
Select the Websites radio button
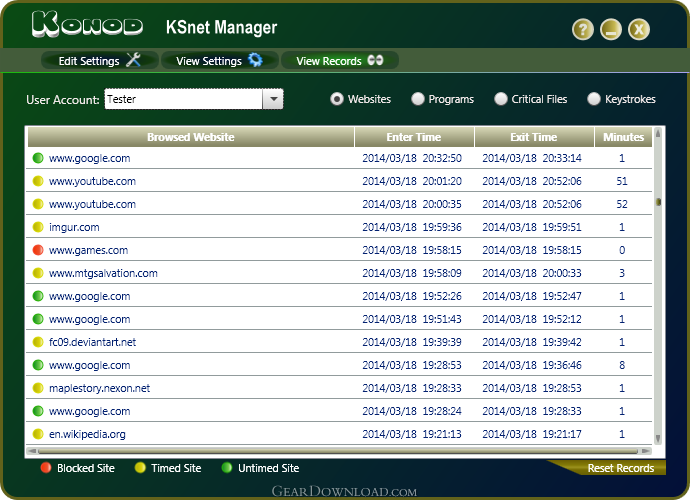pos(337,99)
